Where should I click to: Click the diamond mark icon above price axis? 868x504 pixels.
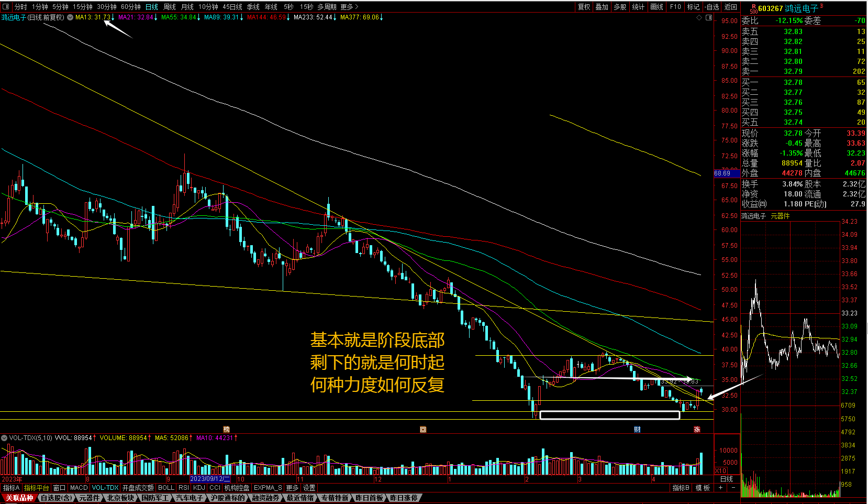[699, 17]
